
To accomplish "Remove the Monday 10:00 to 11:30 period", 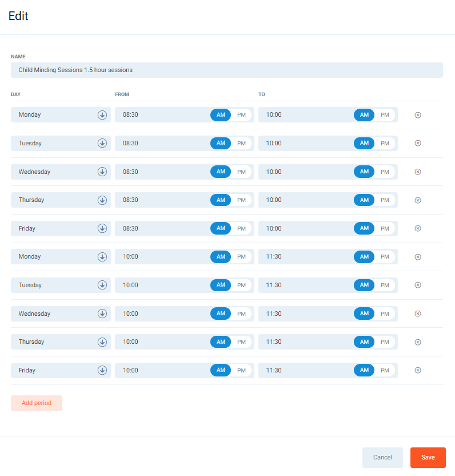I will (x=417, y=257).
